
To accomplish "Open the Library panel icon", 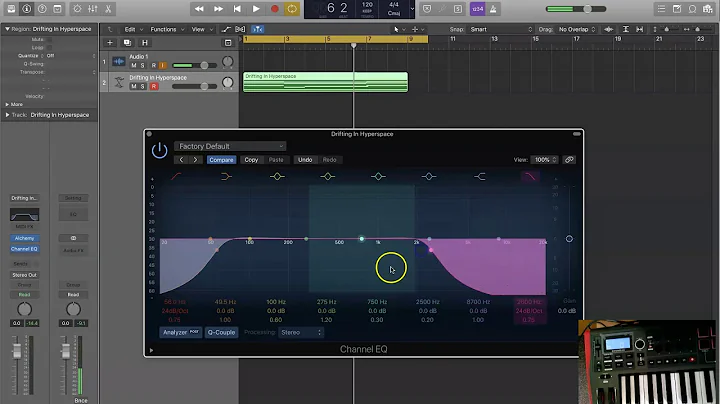I will (x=11, y=9).
